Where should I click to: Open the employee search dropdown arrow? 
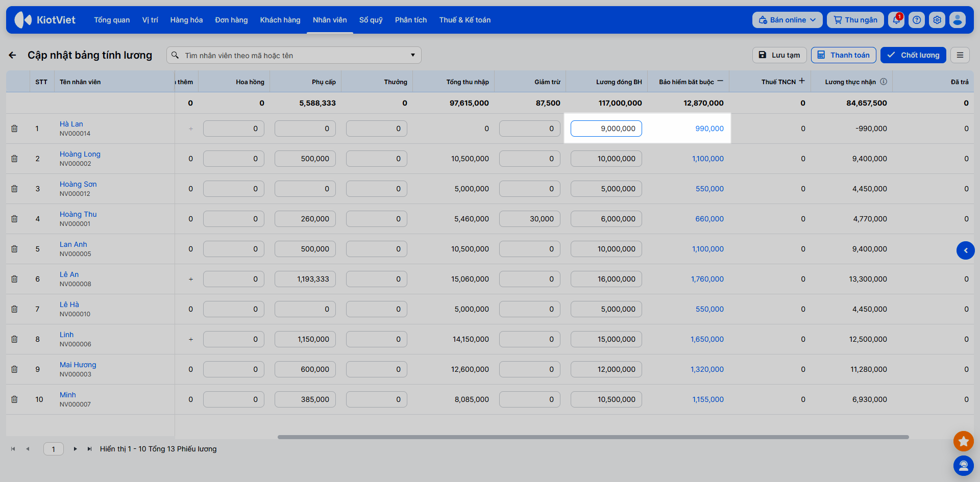coord(413,55)
